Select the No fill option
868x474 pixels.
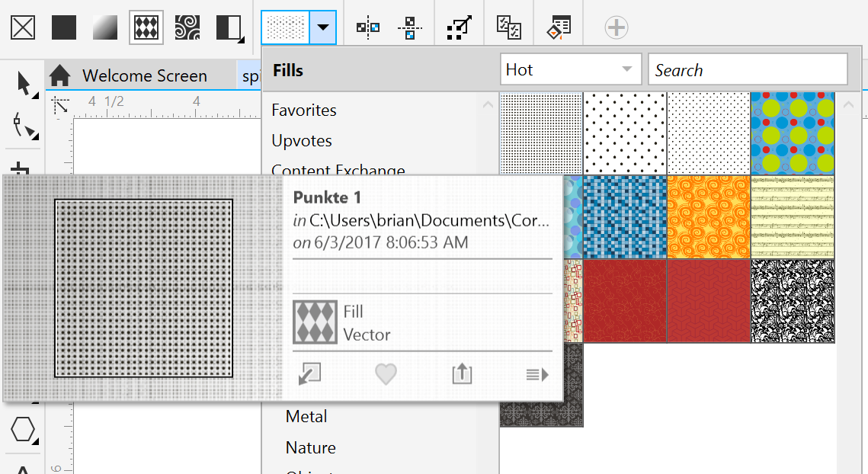coord(22,27)
